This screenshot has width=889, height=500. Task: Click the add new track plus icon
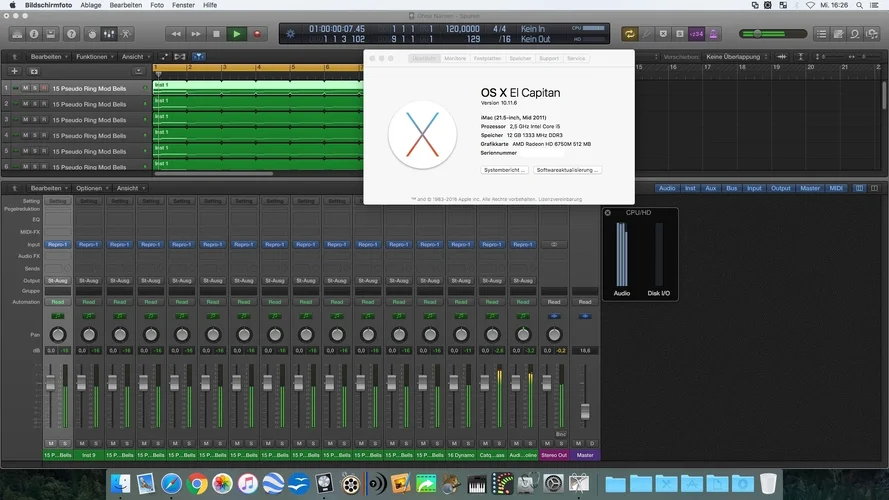click(x=14, y=71)
